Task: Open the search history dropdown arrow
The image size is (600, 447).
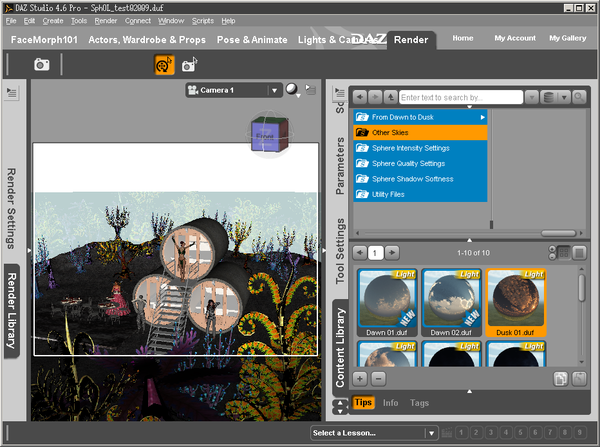Action: (532, 97)
